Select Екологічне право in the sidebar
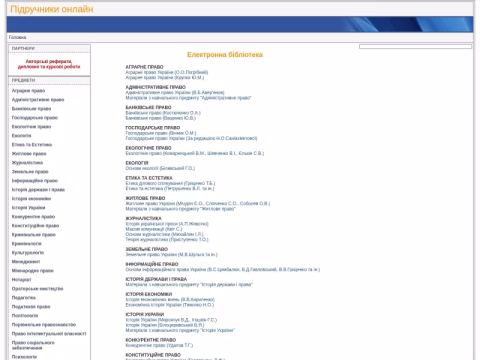The width and height of the screenshot is (480, 360). coord(31,127)
